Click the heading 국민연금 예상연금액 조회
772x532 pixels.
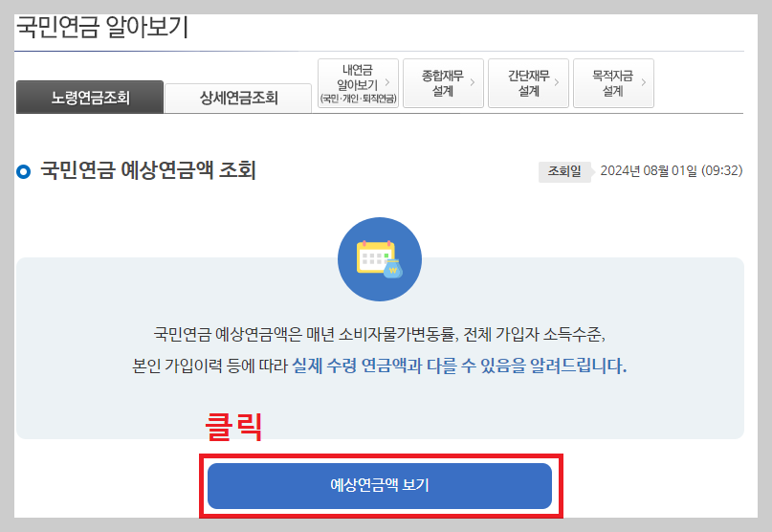tap(147, 170)
